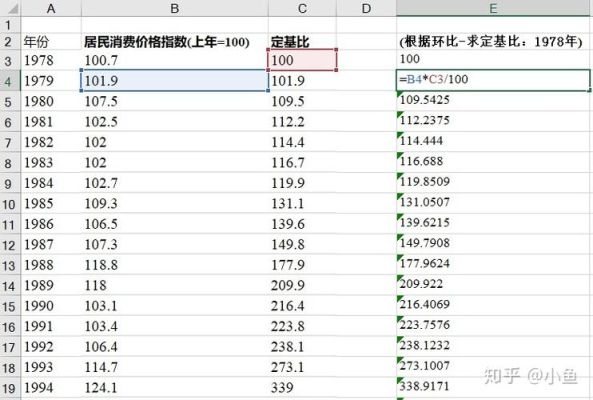
Task: Select the cell with value 100.7
Action: coord(175,60)
